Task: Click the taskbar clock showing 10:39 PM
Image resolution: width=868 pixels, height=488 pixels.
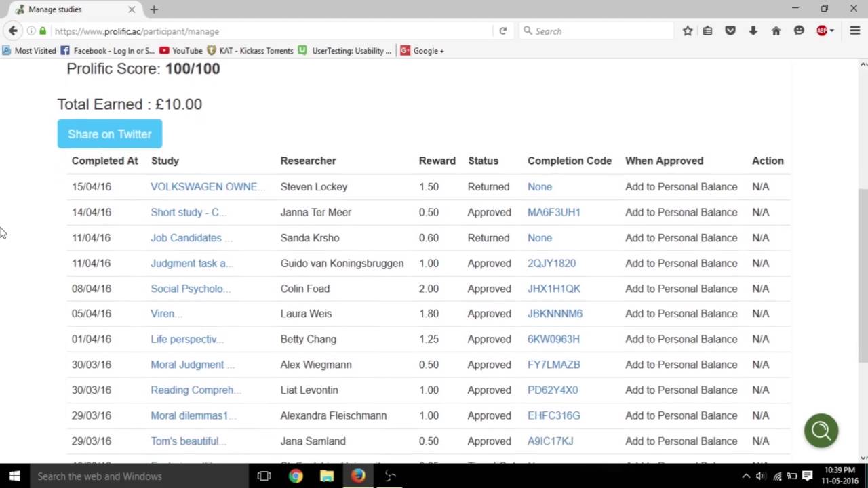Action: pyautogui.click(x=840, y=476)
